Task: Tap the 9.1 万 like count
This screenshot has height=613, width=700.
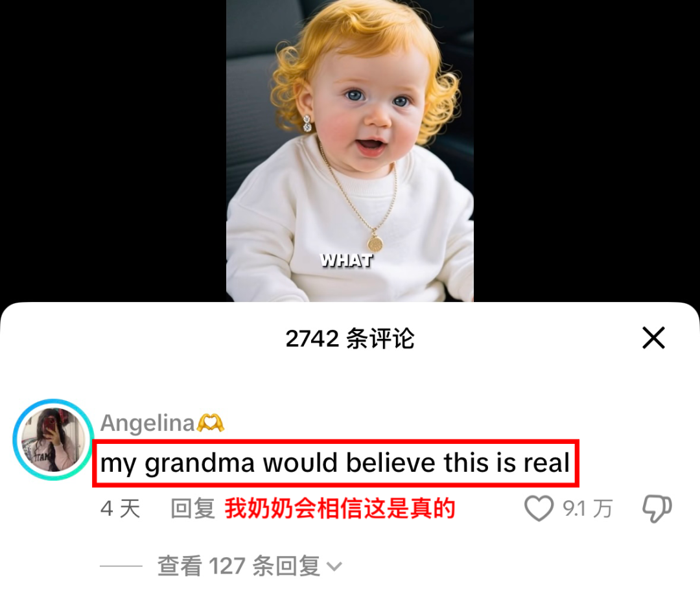Action: [x=587, y=509]
